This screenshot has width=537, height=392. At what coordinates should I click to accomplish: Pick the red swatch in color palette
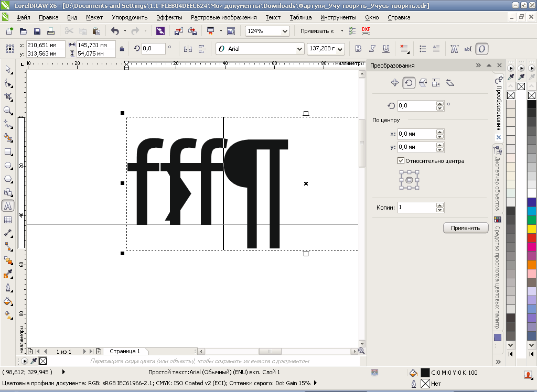(531, 238)
